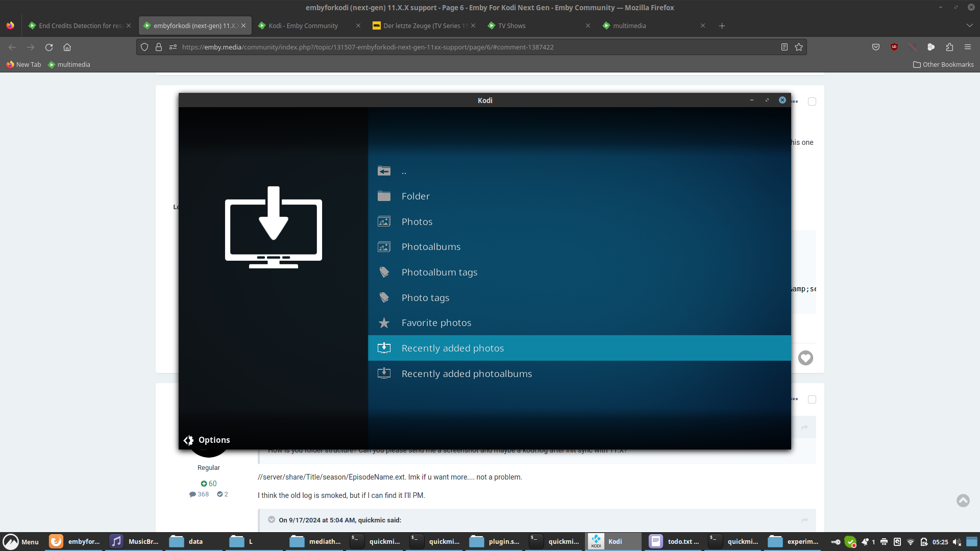
Task: Collapse the quoted reply from quickmic
Action: 272,520
